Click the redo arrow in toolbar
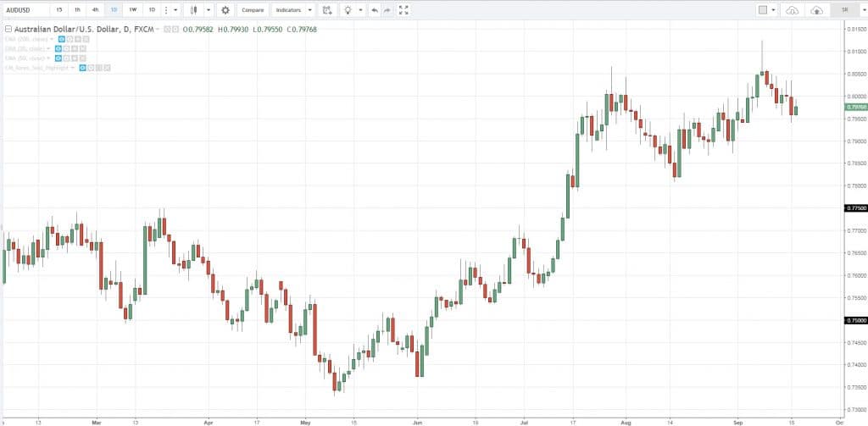This screenshot has width=868, height=426. coord(387,10)
